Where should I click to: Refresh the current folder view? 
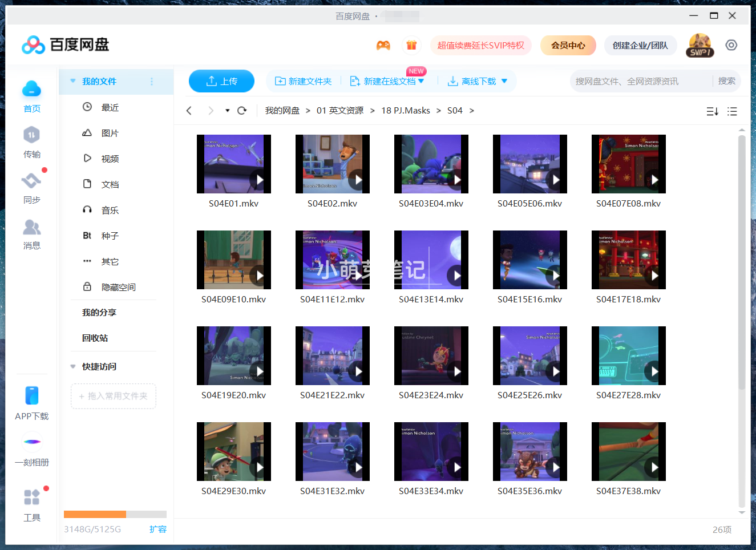pyautogui.click(x=241, y=110)
